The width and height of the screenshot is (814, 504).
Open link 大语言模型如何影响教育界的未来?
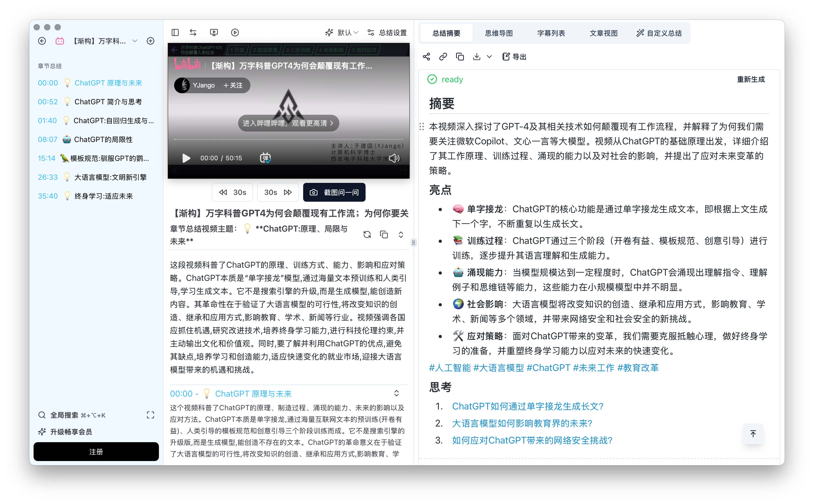point(522,423)
